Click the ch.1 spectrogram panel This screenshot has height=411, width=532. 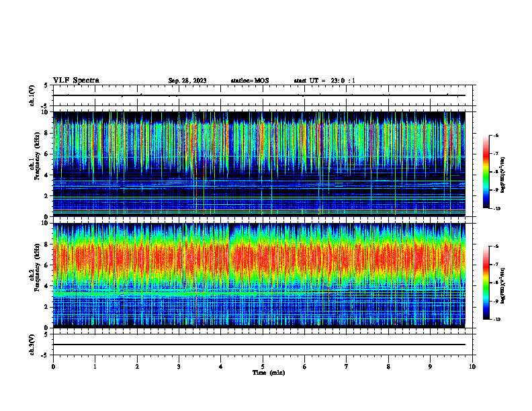coord(259,164)
